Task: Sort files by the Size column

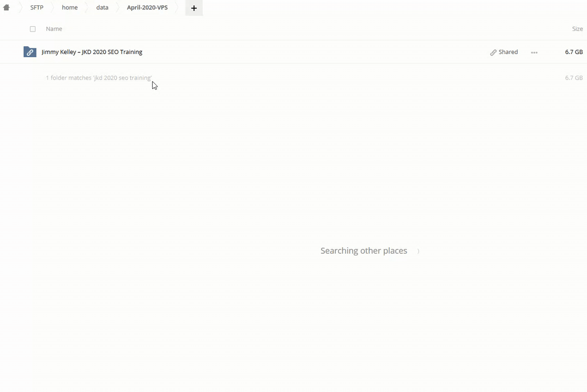Action: [x=577, y=29]
